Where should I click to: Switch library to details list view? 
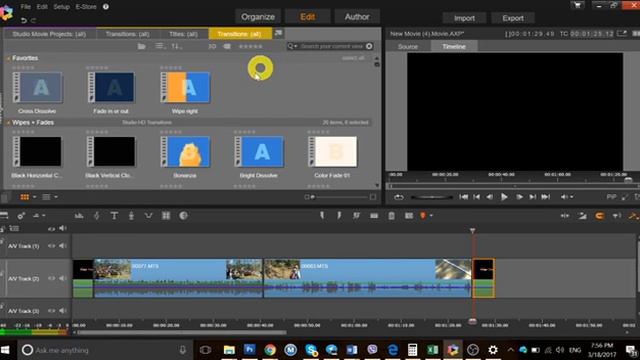(47, 197)
